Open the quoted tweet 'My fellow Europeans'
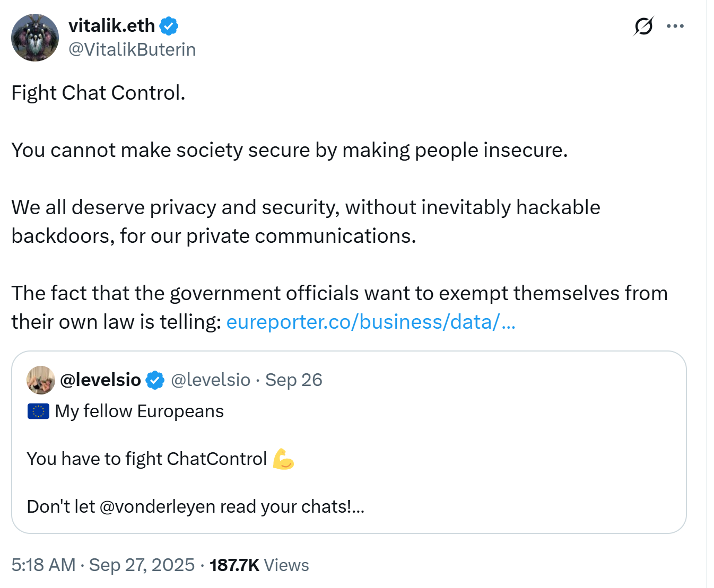 (139, 411)
